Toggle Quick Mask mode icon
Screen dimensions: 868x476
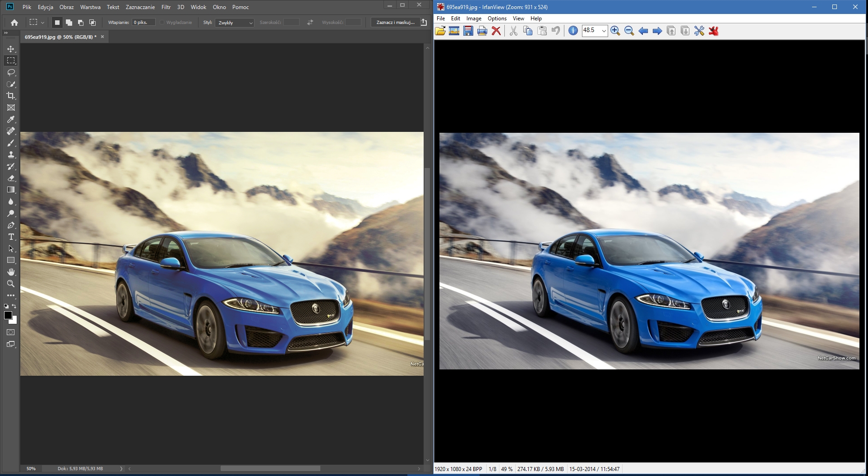pos(11,332)
